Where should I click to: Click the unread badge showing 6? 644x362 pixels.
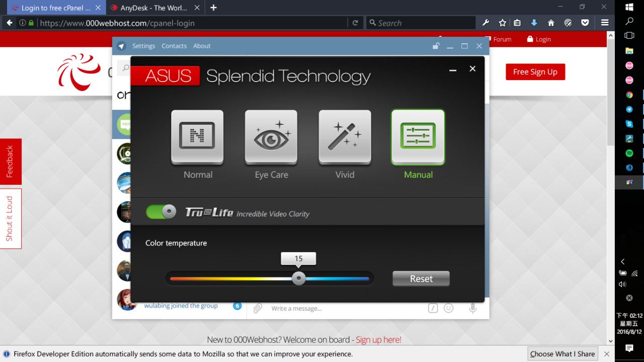click(x=237, y=306)
